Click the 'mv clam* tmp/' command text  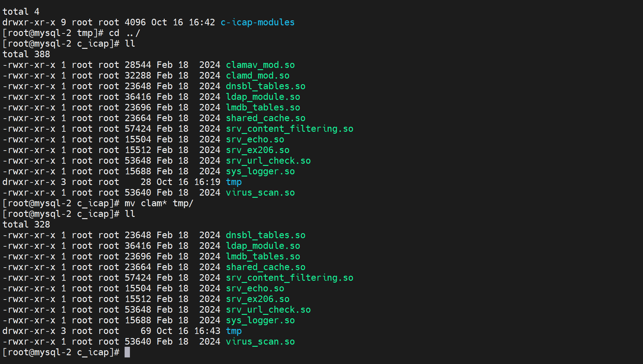click(x=159, y=203)
